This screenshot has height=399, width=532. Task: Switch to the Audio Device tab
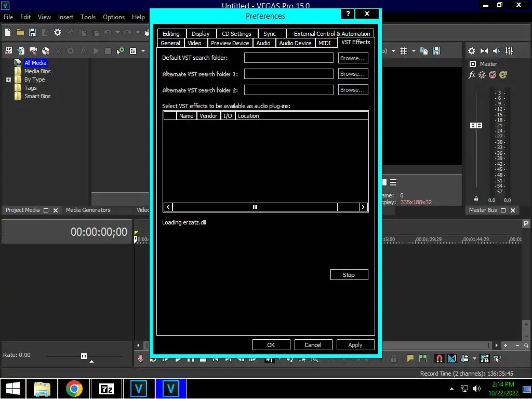295,43
